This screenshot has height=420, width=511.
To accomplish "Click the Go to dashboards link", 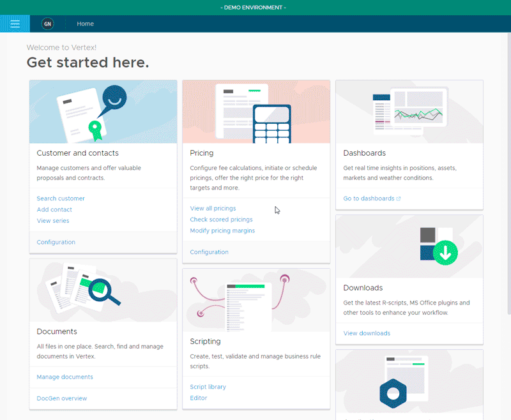I will 369,199.
